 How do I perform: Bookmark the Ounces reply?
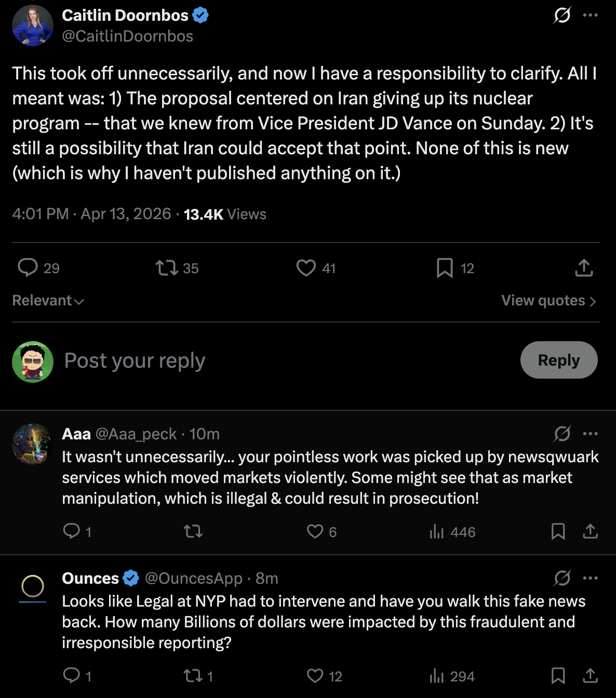[x=558, y=676]
